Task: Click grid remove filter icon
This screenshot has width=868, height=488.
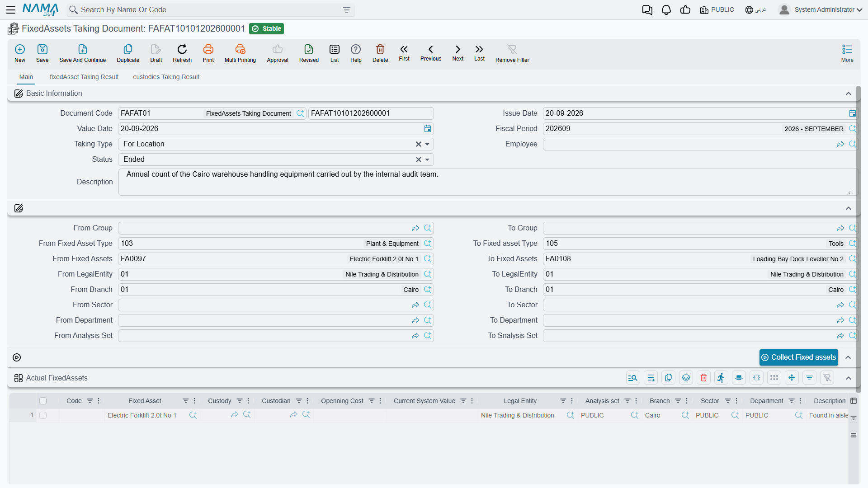Action: pos(827,378)
